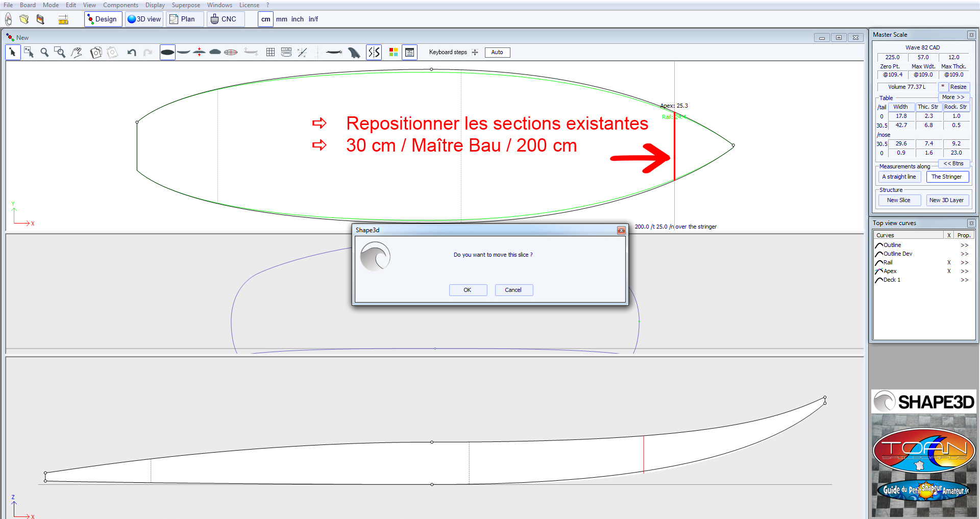Select cm units

coord(265,19)
